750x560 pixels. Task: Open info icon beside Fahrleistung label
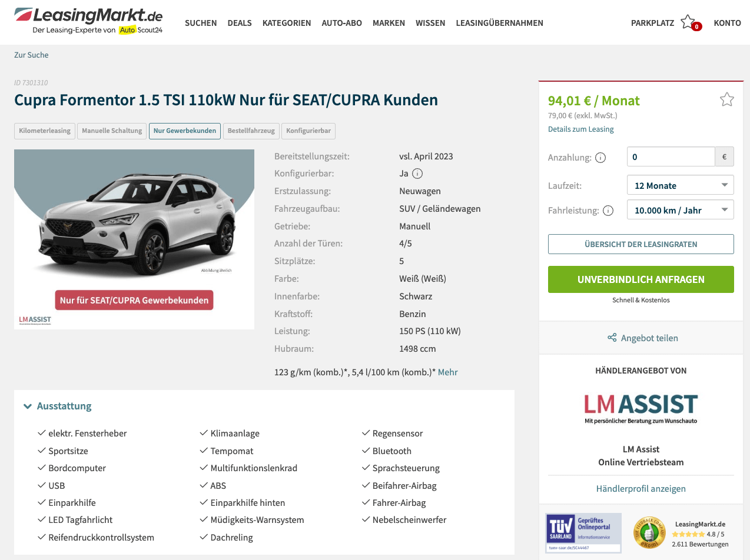click(608, 211)
